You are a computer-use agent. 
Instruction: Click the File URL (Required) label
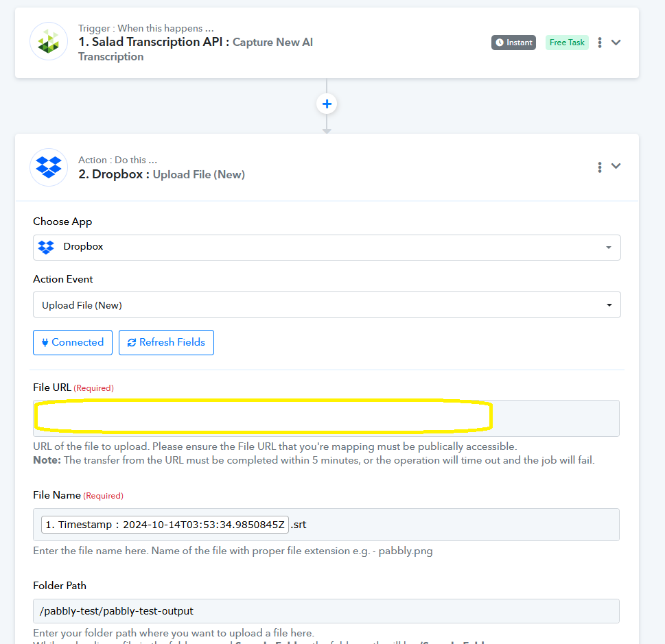pos(73,387)
